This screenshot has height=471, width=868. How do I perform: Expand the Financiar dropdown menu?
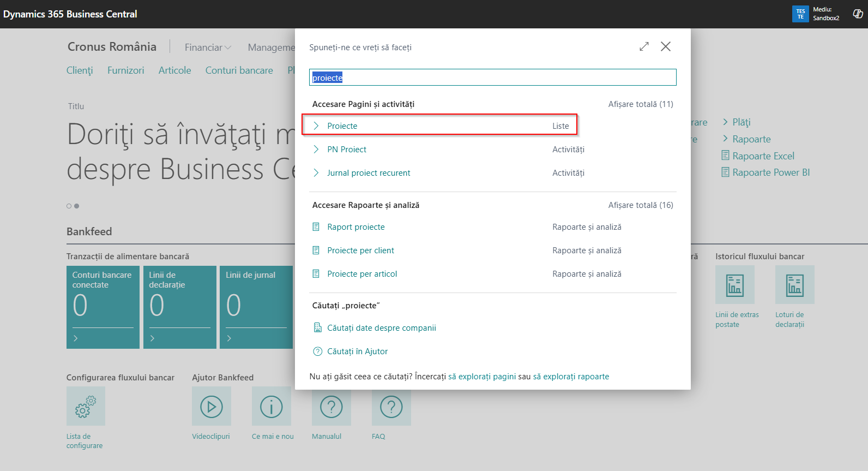pyautogui.click(x=208, y=47)
